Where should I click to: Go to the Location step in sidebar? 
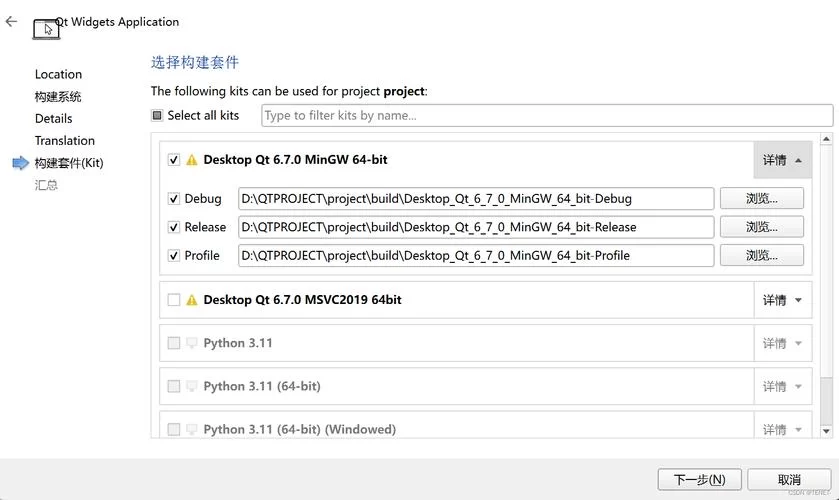coord(58,74)
